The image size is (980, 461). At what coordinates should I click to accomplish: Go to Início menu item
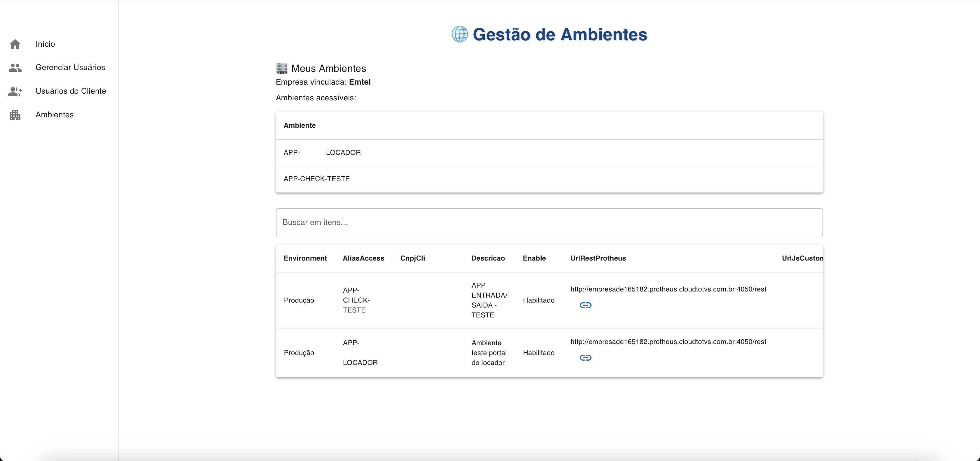[x=45, y=44]
